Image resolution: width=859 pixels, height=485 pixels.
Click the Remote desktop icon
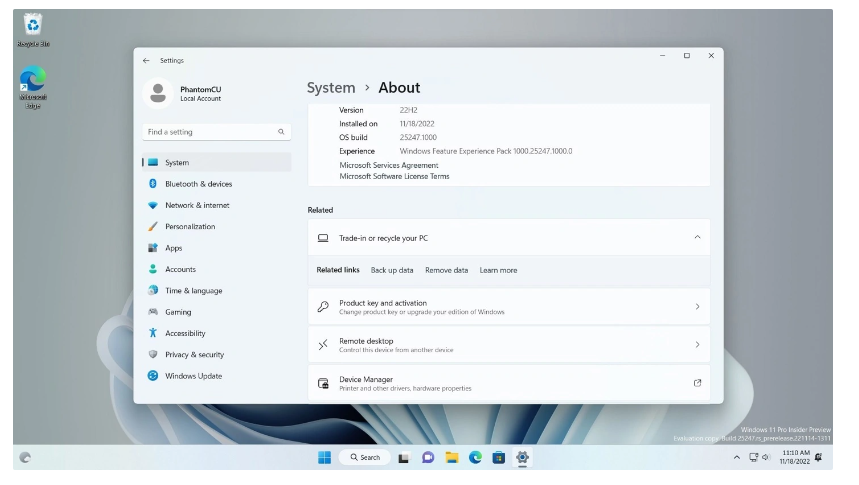pyautogui.click(x=323, y=345)
